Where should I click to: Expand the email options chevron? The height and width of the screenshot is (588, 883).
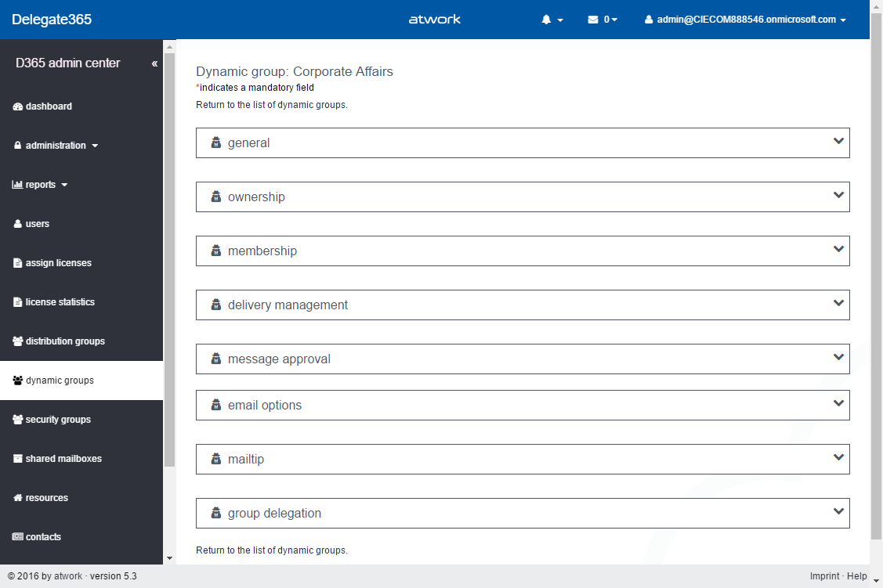[838, 403]
